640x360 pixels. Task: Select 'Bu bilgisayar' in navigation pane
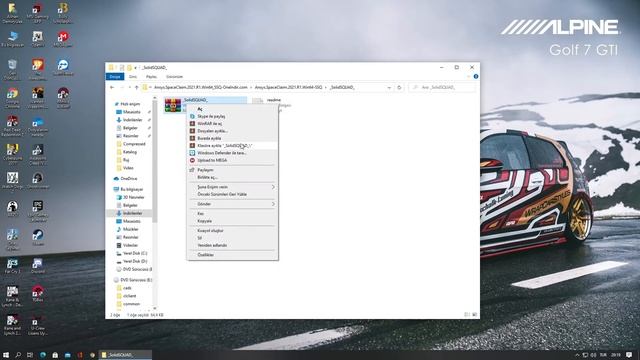[128, 189]
